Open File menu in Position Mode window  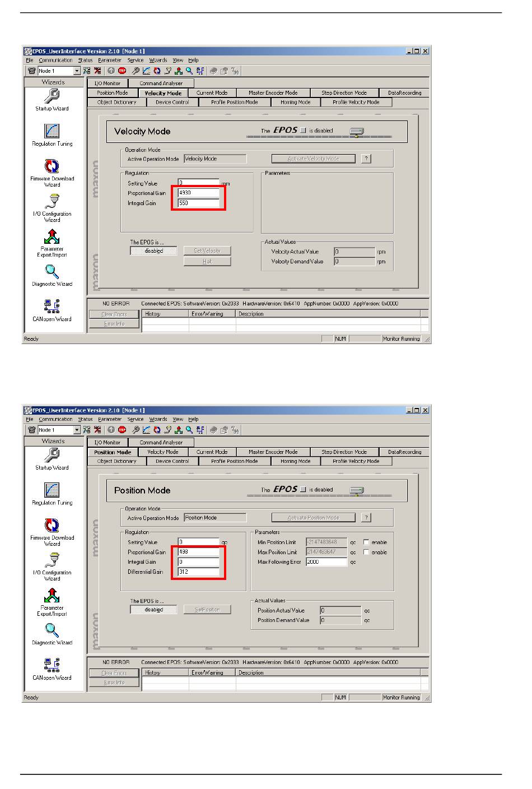tap(29, 419)
